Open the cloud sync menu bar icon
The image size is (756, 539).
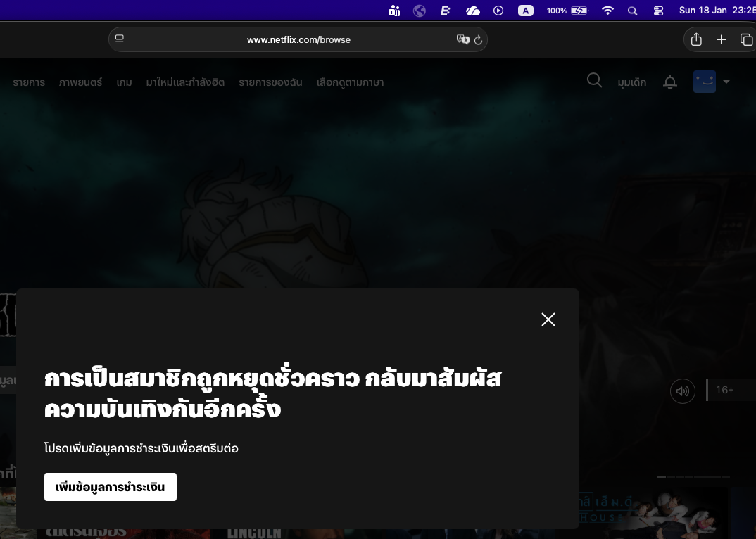pyautogui.click(x=472, y=11)
